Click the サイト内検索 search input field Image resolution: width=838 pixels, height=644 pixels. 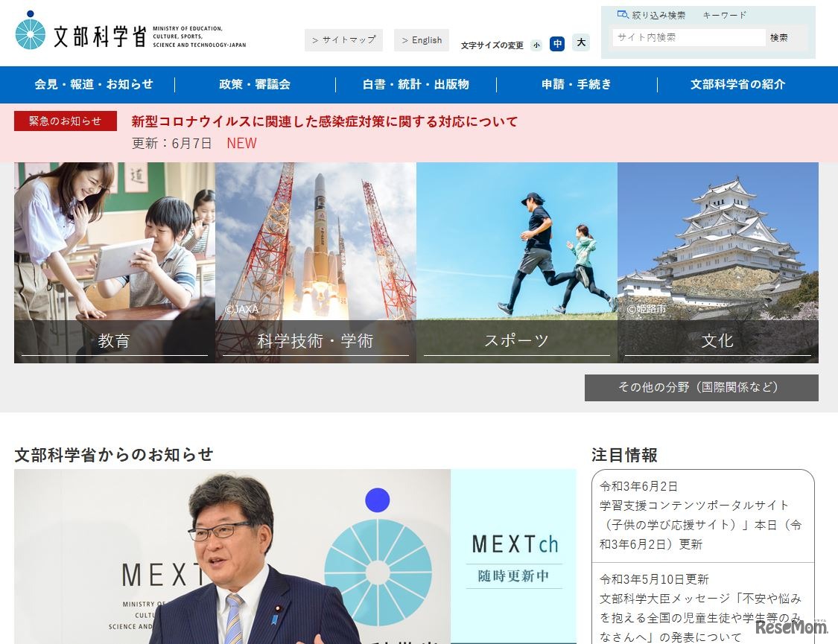point(687,36)
